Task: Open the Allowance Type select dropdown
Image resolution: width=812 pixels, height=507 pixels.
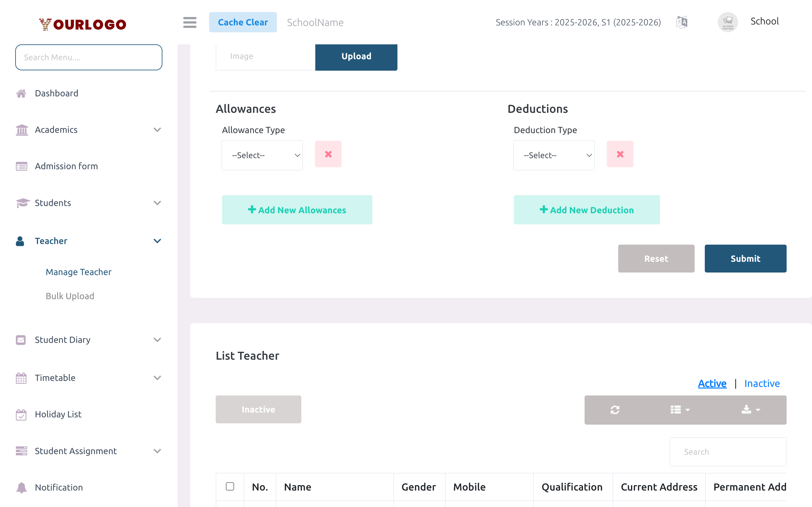Action: 262,155
